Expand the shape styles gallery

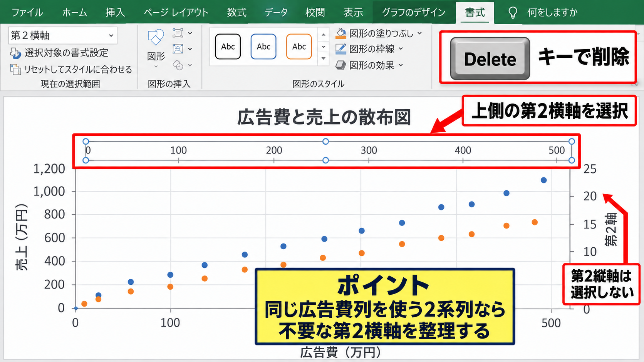coord(324,58)
